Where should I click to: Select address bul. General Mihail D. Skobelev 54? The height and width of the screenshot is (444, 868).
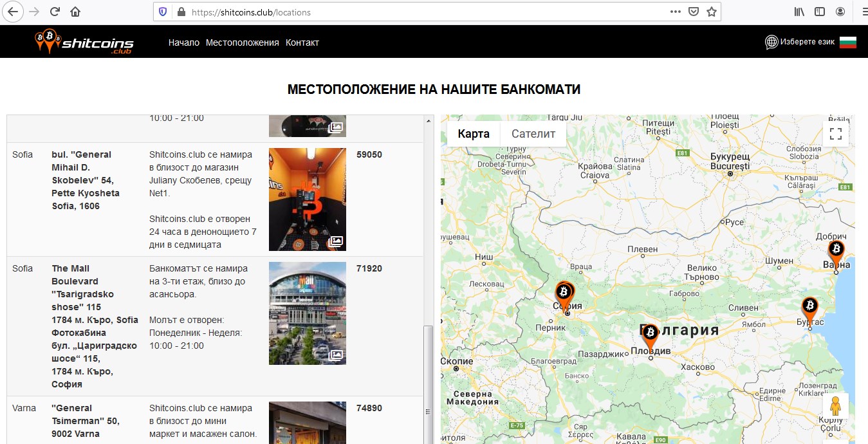click(x=86, y=180)
